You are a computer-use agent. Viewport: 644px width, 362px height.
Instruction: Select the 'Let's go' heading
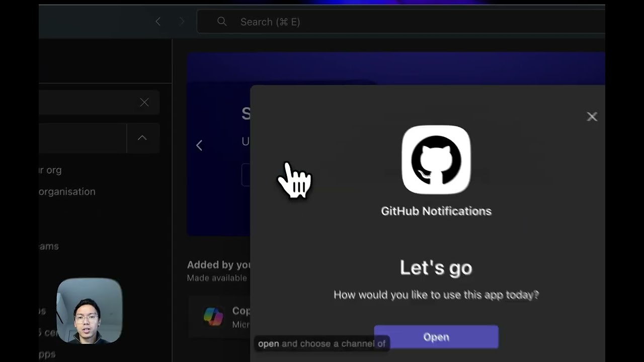pyautogui.click(x=436, y=267)
